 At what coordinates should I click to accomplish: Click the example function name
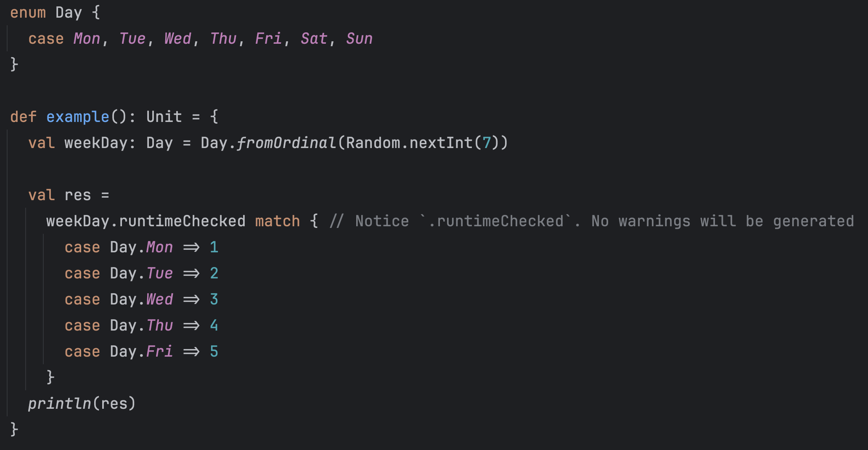point(77,116)
